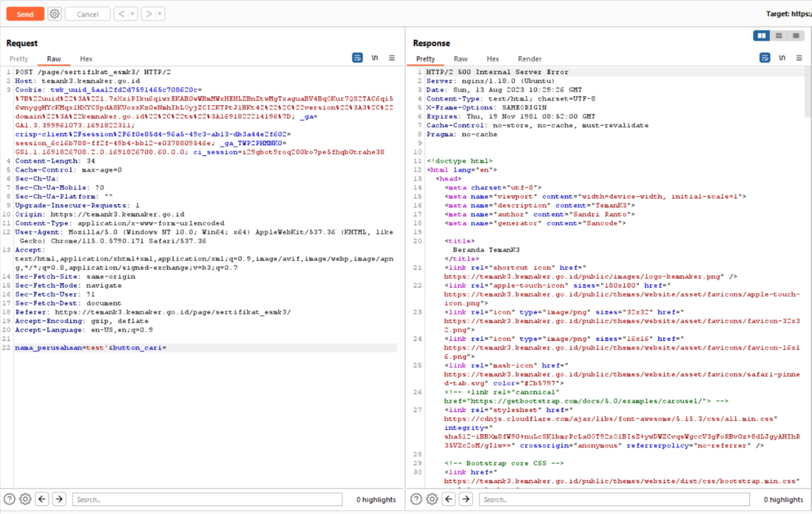Open request settings gear next to Send
Image resolution: width=812 pixels, height=514 pixels.
click(55, 14)
